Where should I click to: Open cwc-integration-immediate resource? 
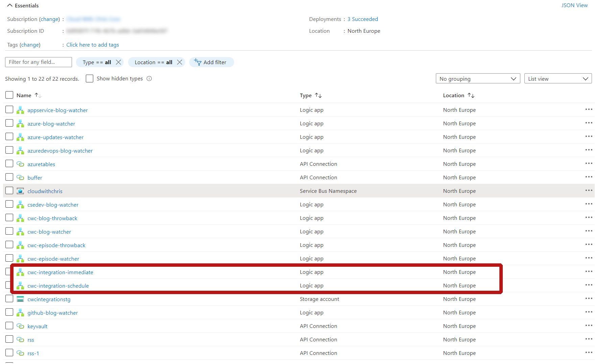pyautogui.click(x=60, y=272)
